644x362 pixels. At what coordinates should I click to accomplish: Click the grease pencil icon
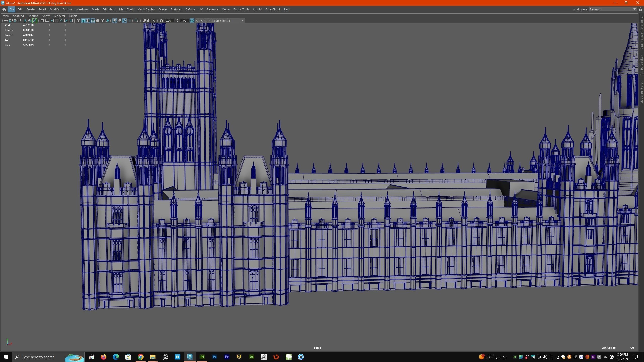click(35, 21)
